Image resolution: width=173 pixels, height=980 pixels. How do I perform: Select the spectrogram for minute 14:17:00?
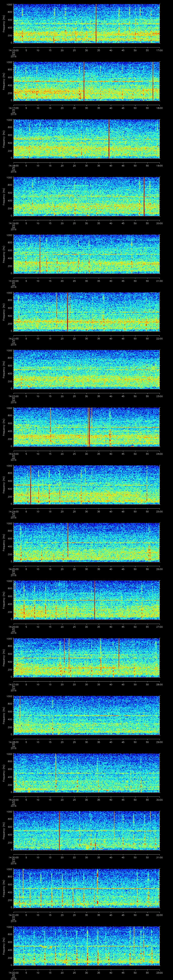point(86,81)
